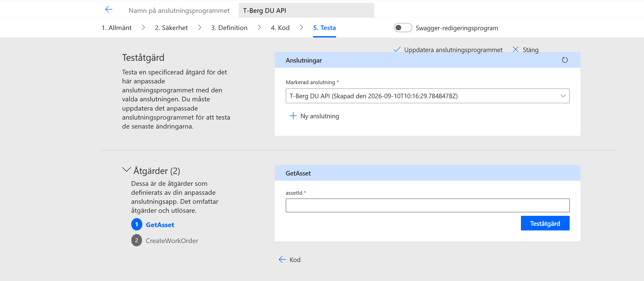
Task: Go to the 3. Definition step
Action: (229, 28)
